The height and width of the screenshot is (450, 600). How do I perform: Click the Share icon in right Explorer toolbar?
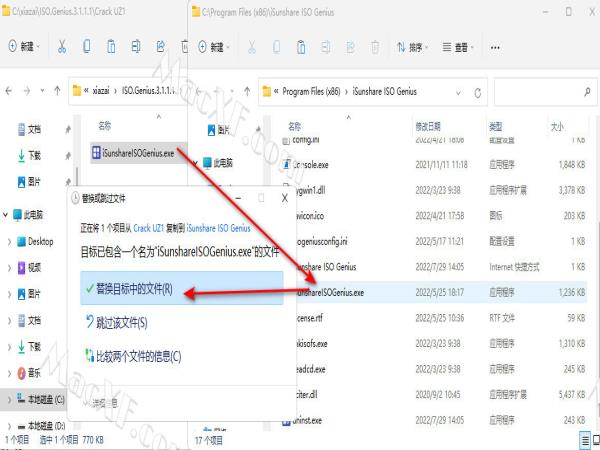click(351, 47)
